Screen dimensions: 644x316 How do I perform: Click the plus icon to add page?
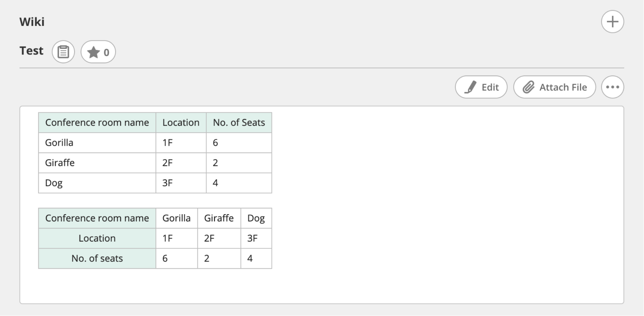click(x=612, y=22)
